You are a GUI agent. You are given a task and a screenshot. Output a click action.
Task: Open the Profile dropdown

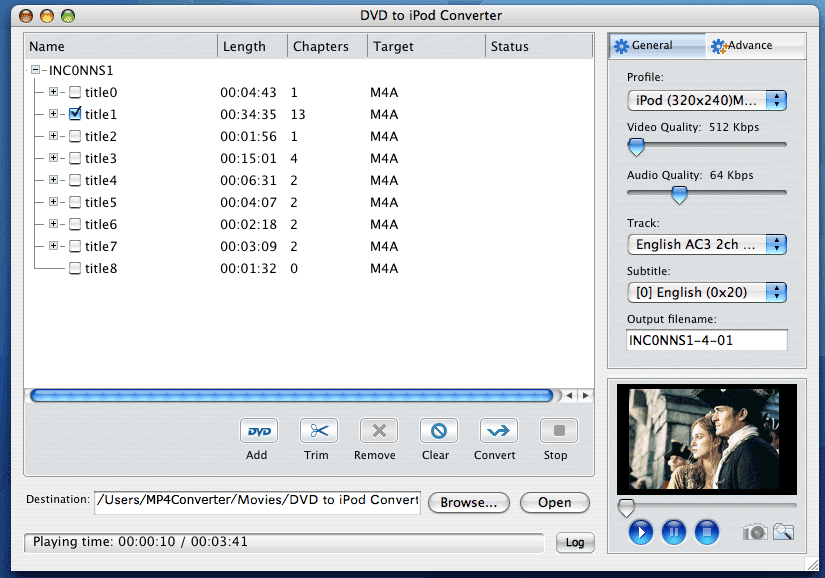pyautogui.click(x=706, y=100)
